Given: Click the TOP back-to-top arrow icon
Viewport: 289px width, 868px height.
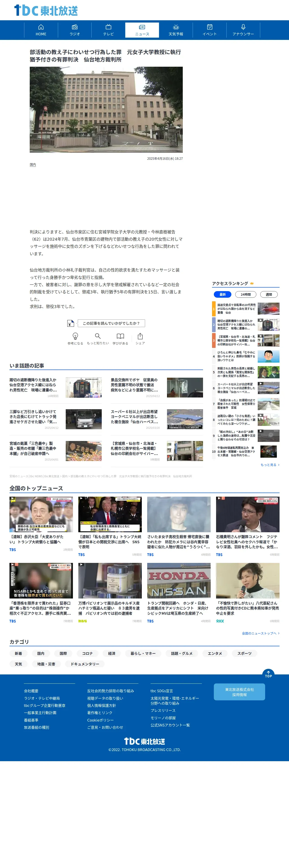Looking at the screenshot, I should [x=268, y=674].
